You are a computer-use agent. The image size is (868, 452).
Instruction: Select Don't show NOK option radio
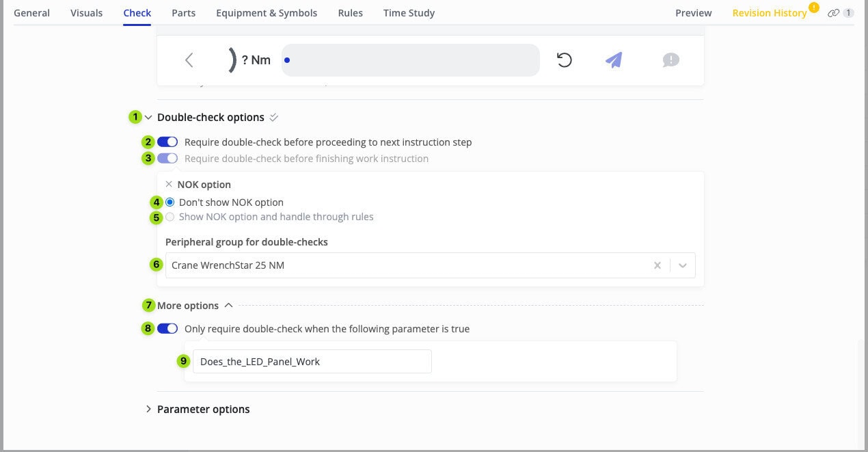tap(170, 202)
